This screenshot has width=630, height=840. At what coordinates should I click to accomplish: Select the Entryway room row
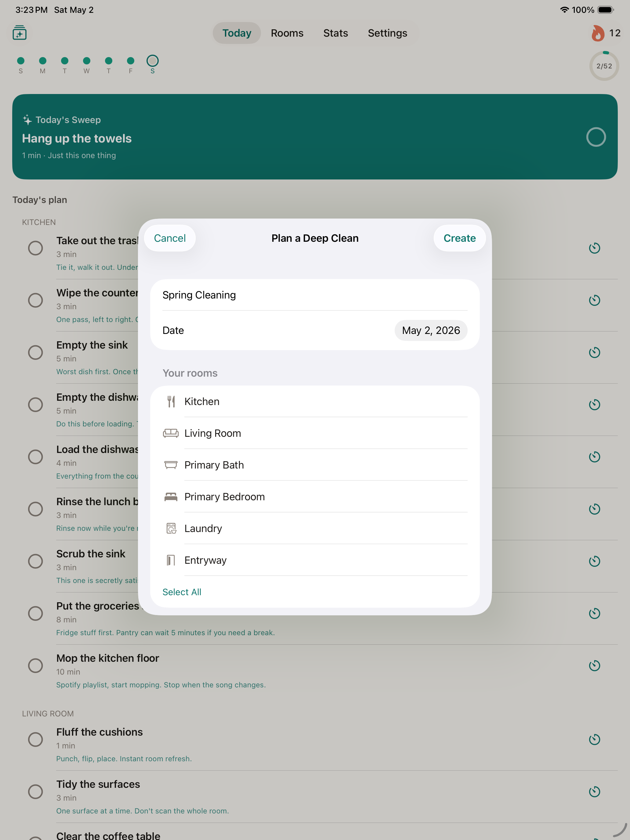pos(315,560)
